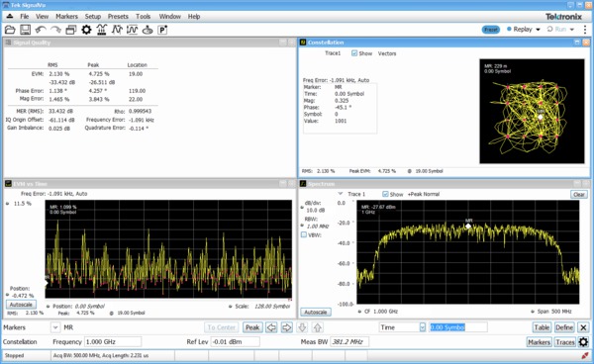The width and height of the screenshot is (594, 364).
Task: Click the Acquire signal icon
Action: pos(102,30)
